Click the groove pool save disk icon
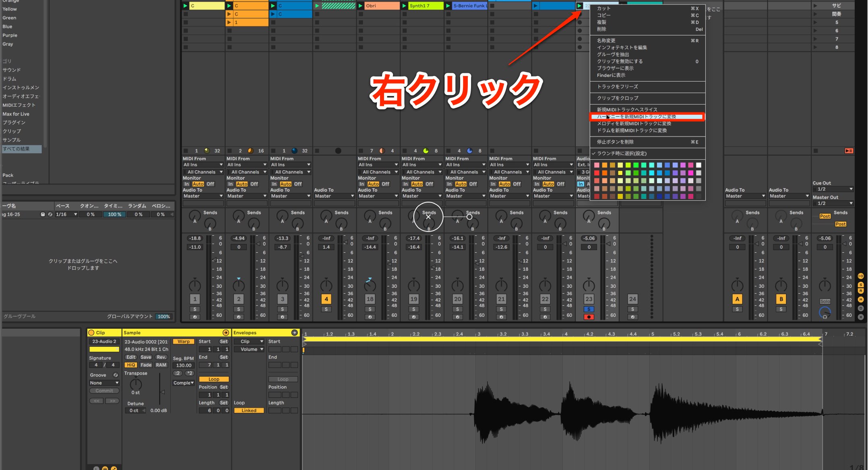The height and width of the screenshot is (470, 868). 43,214
